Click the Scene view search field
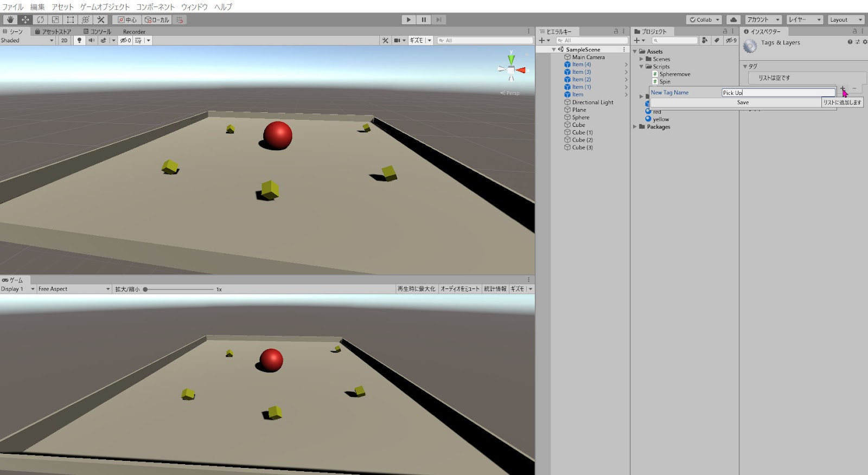 (x=486, y=40)
